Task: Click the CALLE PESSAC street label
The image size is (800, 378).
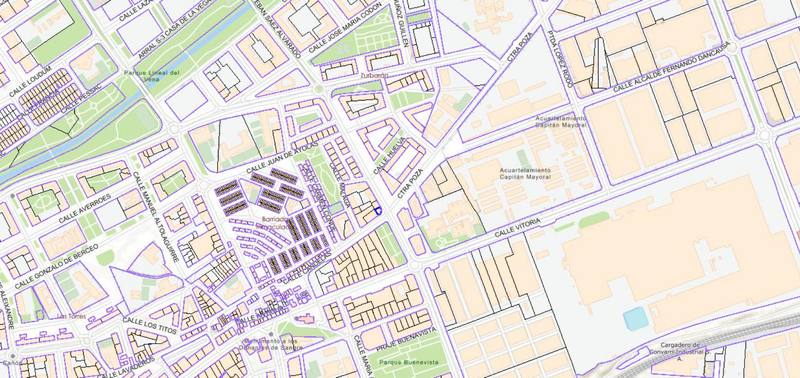Action: [81, 99]
